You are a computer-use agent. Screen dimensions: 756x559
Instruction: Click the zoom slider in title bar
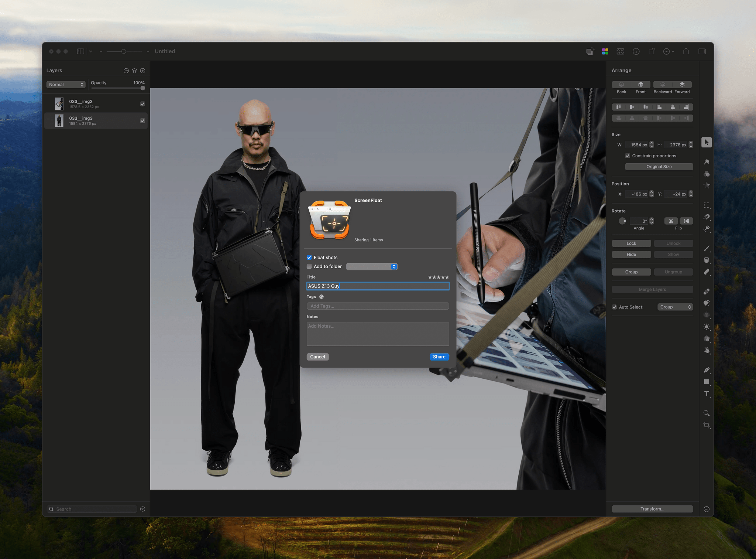coord(124,51)
